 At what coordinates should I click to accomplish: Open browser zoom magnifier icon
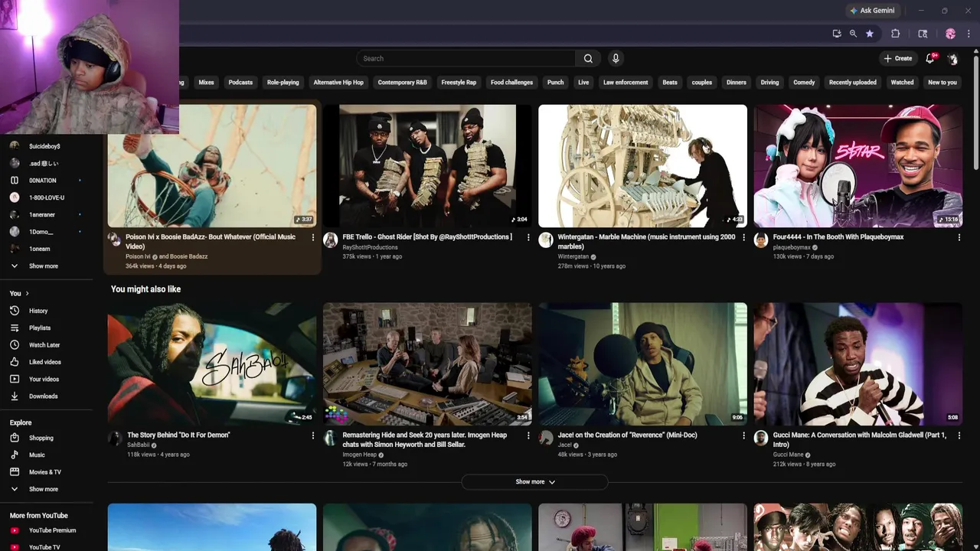[853, 34]
